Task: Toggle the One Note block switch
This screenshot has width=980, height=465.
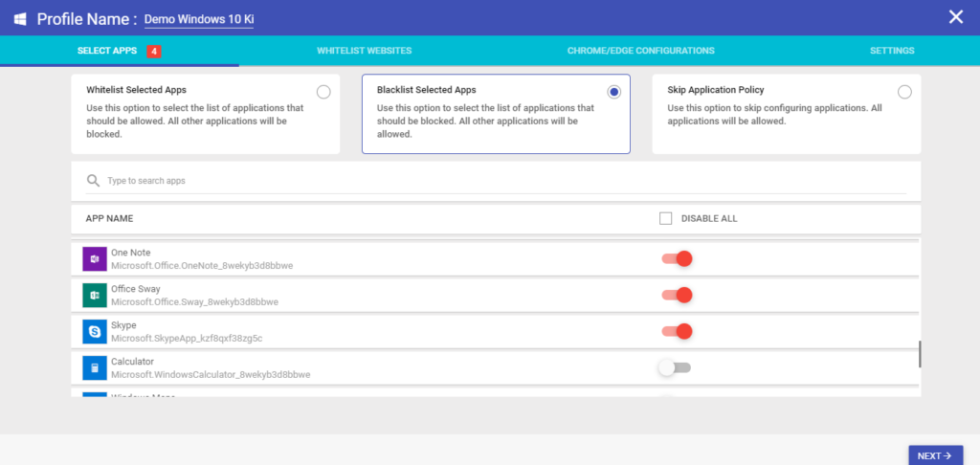Action: point(677,258)
